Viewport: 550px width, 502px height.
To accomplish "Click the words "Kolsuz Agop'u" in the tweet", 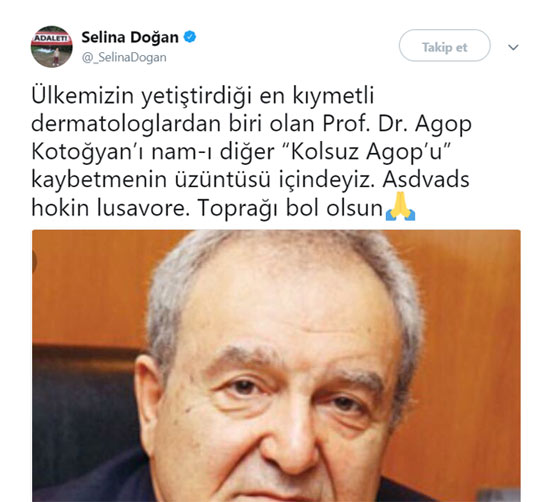I will click(x=367, y=152).
